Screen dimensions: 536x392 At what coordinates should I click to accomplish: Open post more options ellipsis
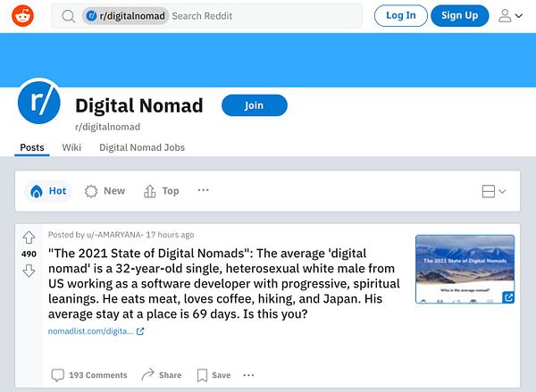point(248,375)
